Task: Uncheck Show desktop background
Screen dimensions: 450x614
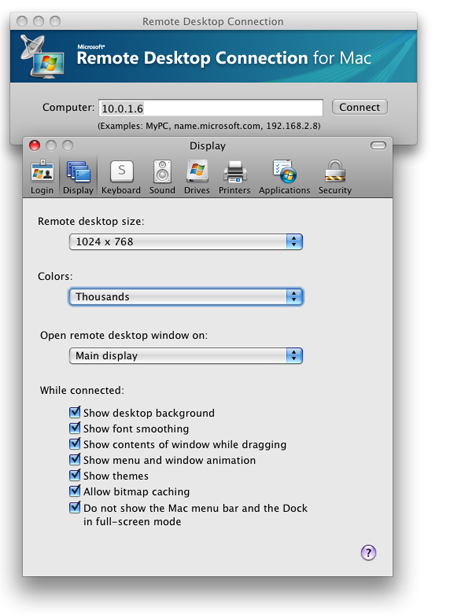Action: (74, 412)
